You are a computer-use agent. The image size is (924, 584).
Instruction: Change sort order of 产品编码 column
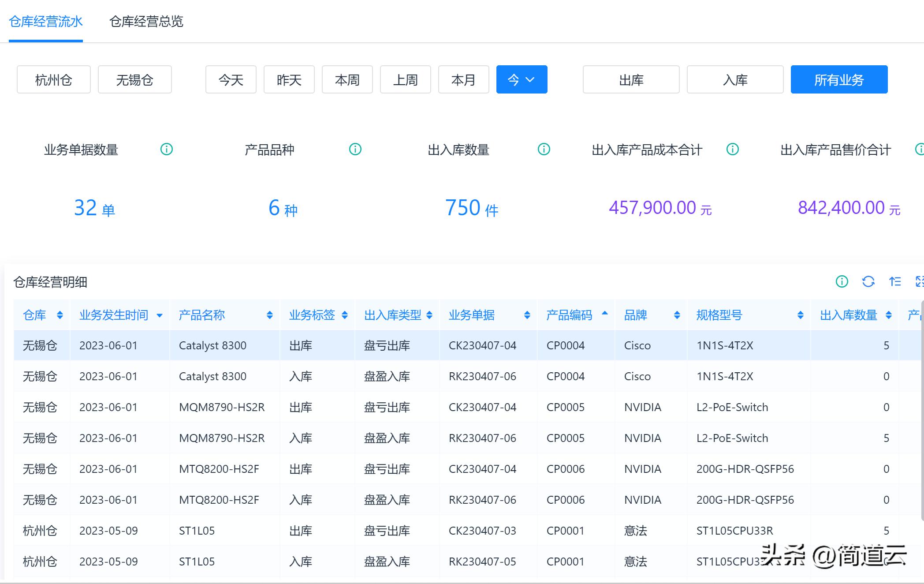pos(604,315)
